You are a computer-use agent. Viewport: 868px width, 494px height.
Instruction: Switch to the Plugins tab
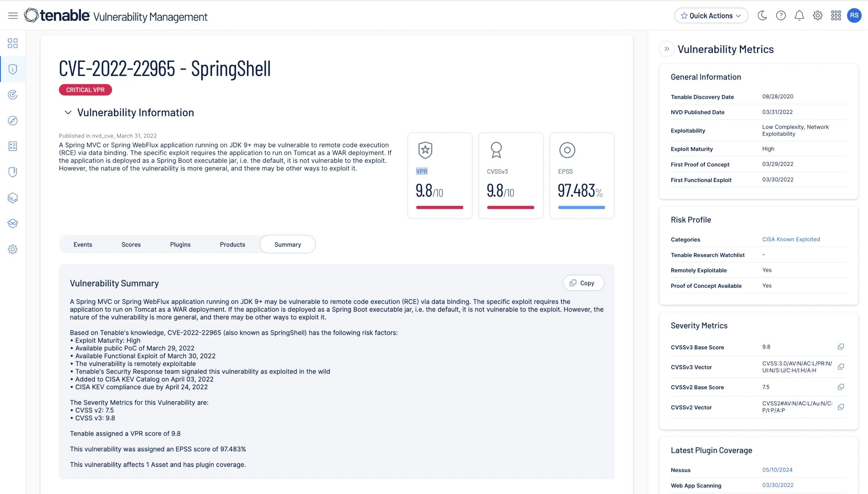point(180,244)
